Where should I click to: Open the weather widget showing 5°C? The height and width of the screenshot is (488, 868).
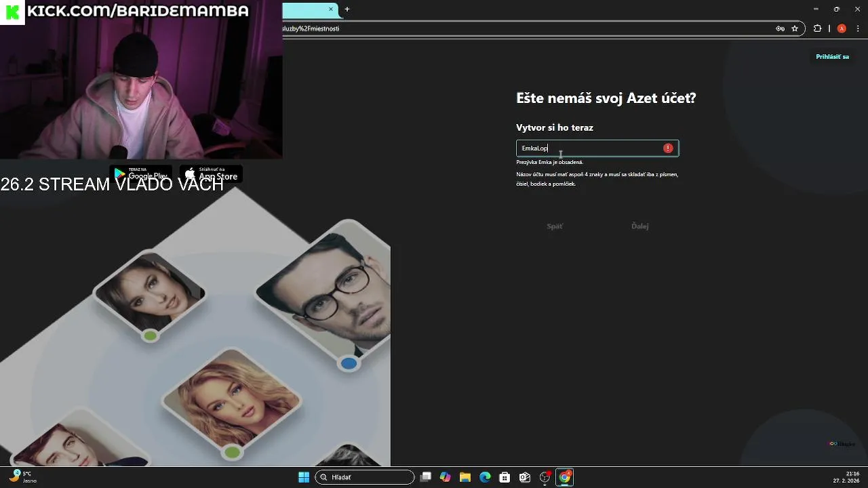22,476
